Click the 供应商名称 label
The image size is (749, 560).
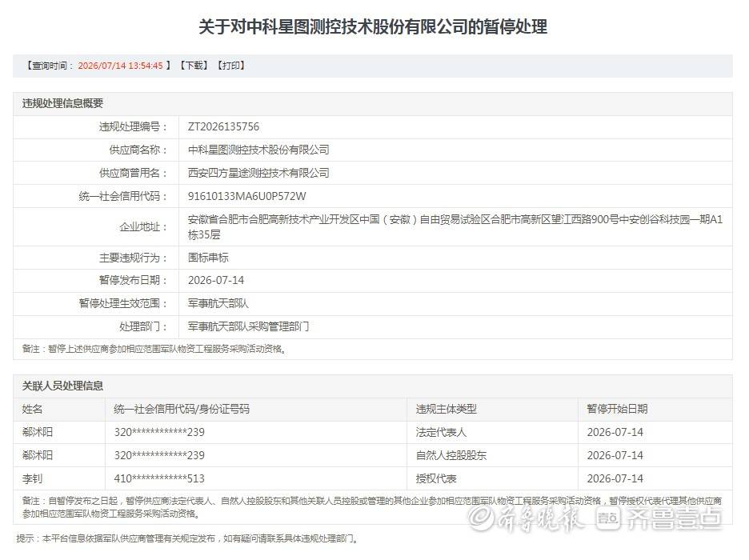pyautogui.click(x=138, y=150)
